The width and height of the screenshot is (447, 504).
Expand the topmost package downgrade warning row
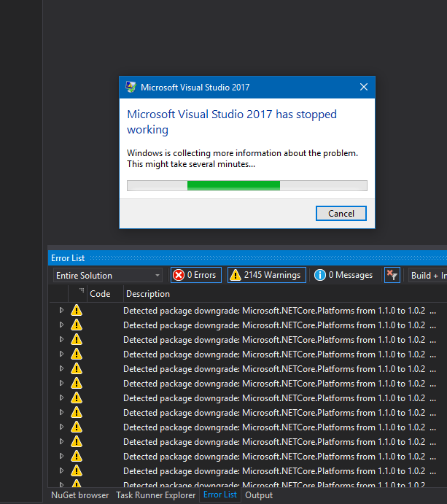point(61,310)
